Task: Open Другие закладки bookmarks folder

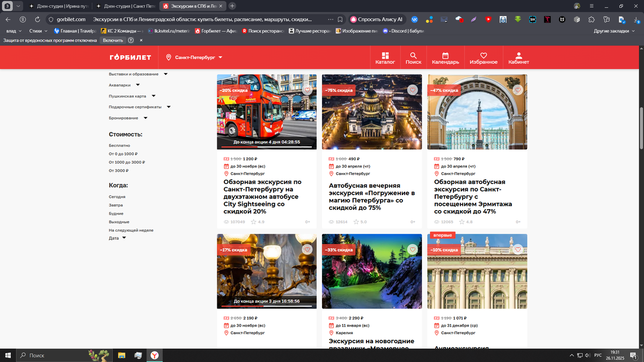Action: (614, 31)
